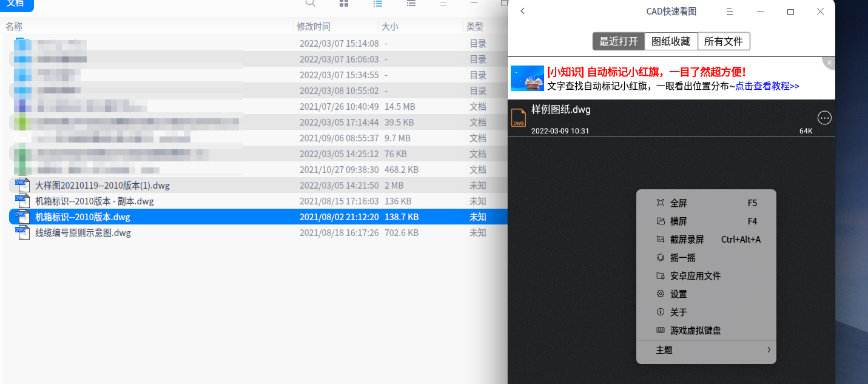Click DWG icon of 机箱标识--2010版本 - 副本.dwg
The width and height of the screenshot is (868, 384).
(x=22, y=201)
